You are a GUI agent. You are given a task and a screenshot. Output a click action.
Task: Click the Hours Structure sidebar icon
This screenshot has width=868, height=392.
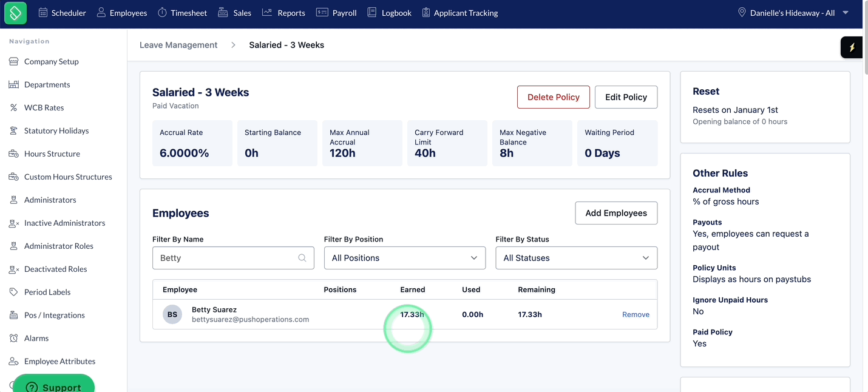[13, 154]
